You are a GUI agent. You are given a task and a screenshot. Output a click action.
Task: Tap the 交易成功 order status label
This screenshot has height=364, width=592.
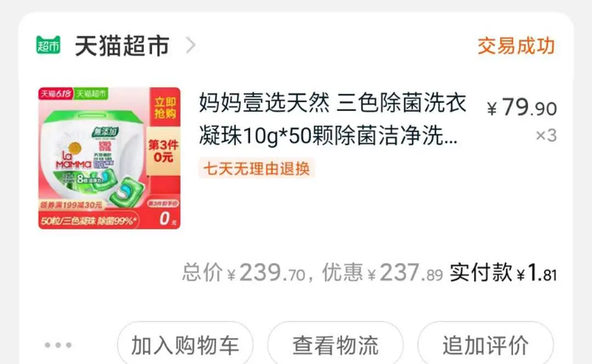(x=516, y=46)
